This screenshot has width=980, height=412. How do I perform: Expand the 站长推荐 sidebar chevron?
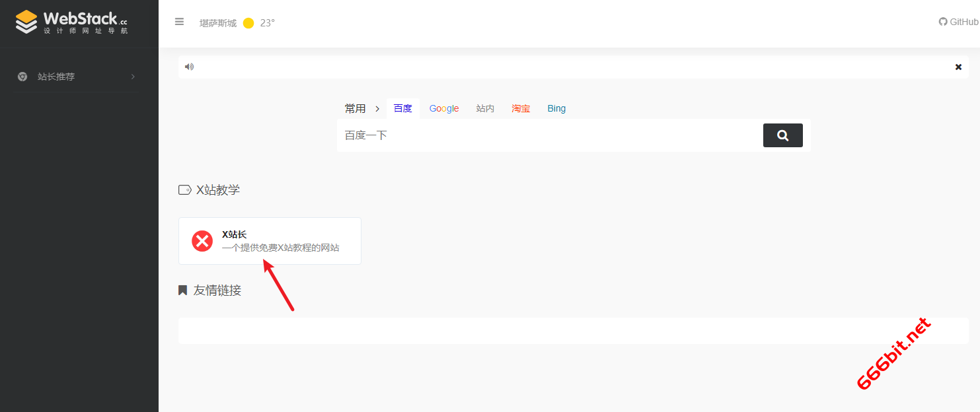pos(133,77)
